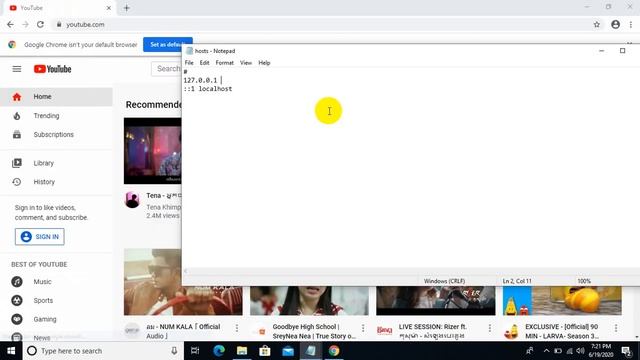Image resolution: width=640 pixels, height=360 pixels.
Task: Open options for LARVA Season 3 video
Action: click(x=616, y=328)
